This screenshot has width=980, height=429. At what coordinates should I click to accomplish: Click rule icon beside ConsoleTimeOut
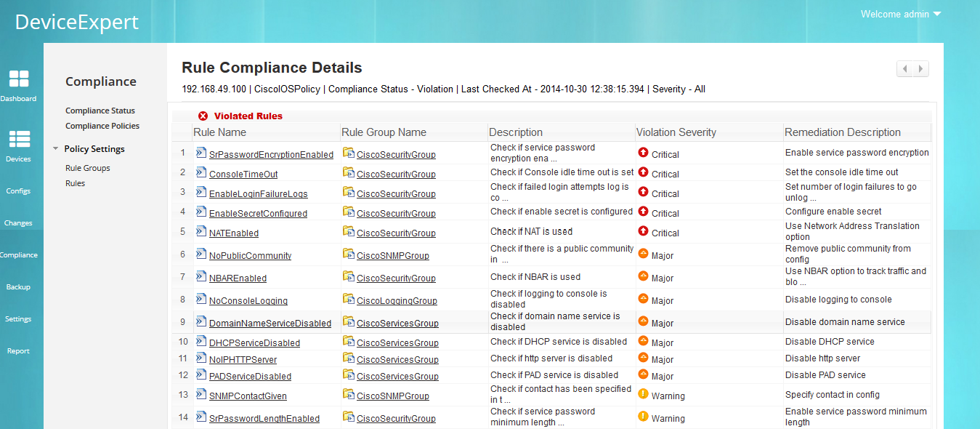(201, 172)
